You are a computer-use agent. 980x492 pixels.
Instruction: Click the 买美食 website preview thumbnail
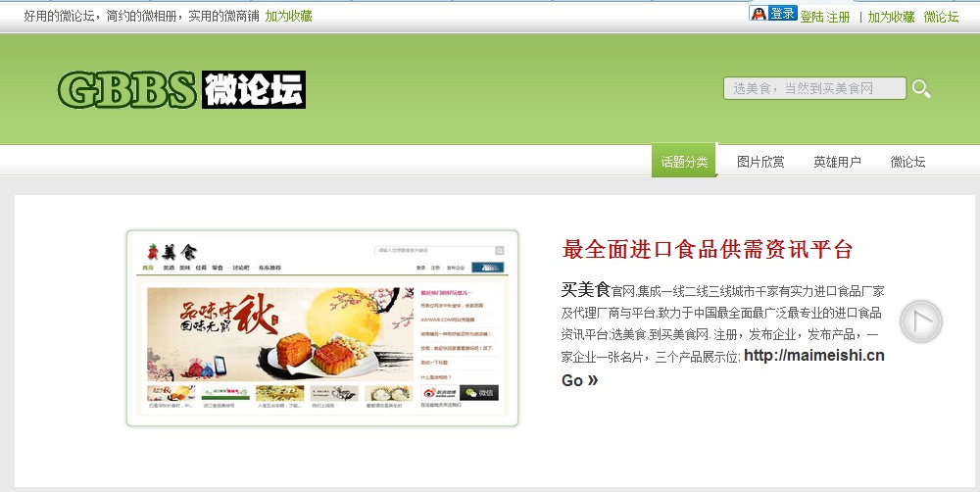[x=322, y=328]
